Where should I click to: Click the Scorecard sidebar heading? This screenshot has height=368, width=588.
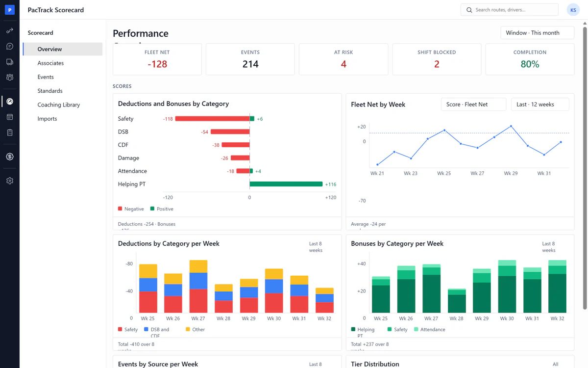pyautogui.click(x=41, y=33)
